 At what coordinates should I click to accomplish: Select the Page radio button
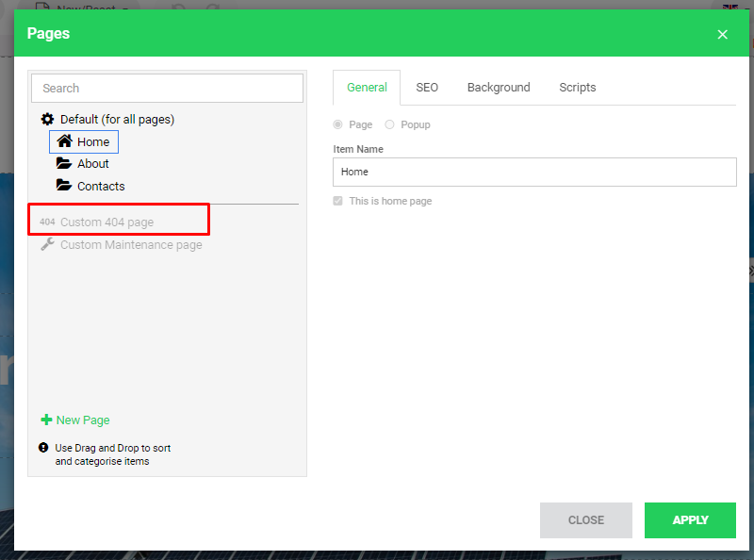(338, 124)
